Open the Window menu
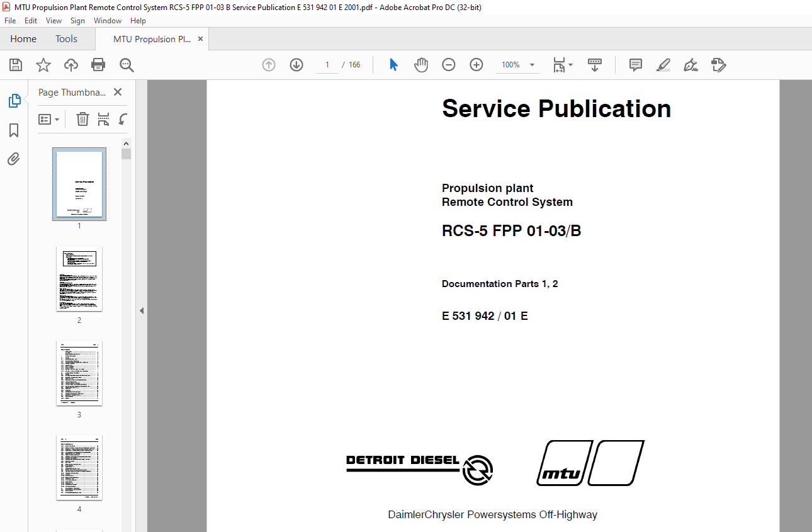 [108, 21]
